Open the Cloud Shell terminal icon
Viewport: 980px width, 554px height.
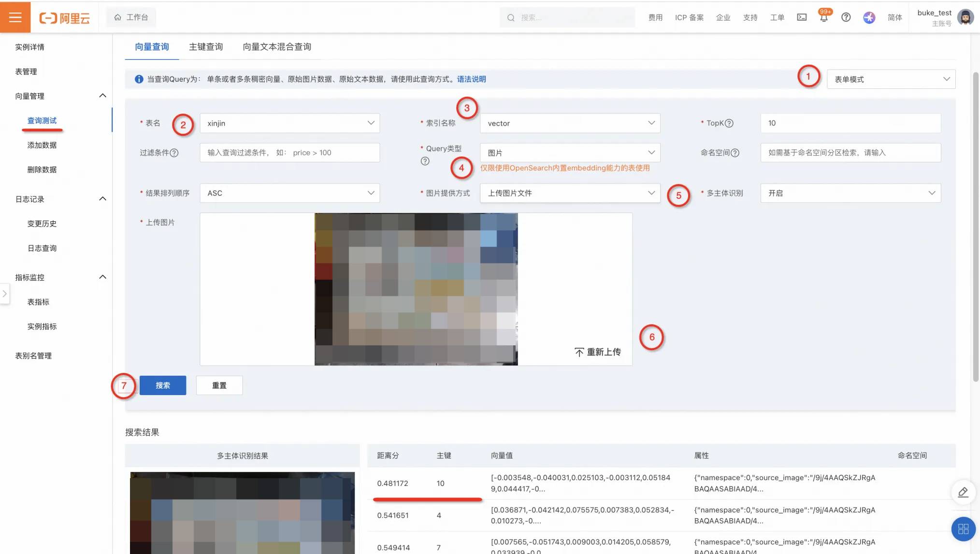point(802,17)
